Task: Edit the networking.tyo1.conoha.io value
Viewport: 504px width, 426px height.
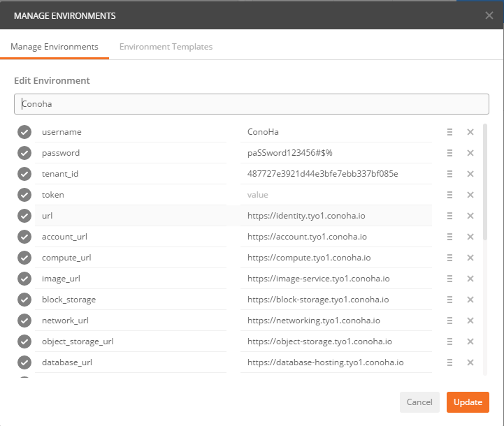Action: (336, 321)
